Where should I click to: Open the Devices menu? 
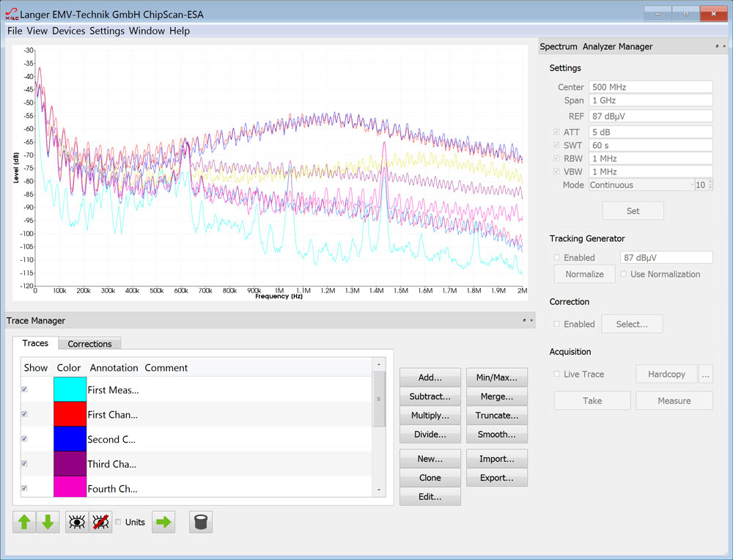click(x=68, y=31)
